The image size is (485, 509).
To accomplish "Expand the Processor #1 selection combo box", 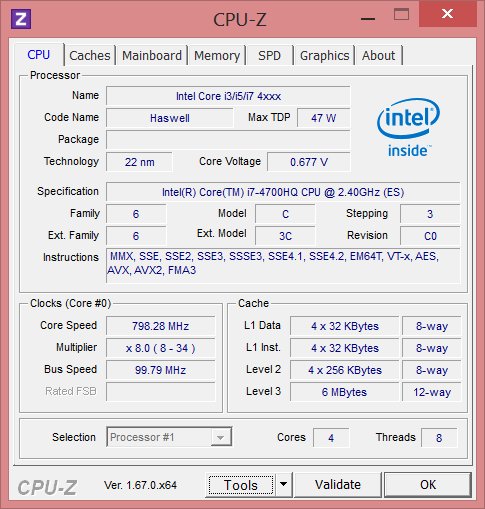I will pyautogui.click(x=169, y=437).
